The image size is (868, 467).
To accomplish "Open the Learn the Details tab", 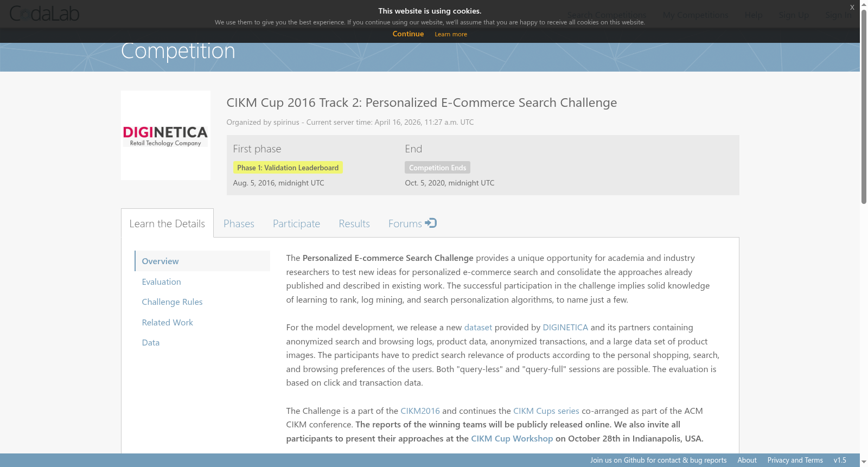I will click(x=167, y=223).
